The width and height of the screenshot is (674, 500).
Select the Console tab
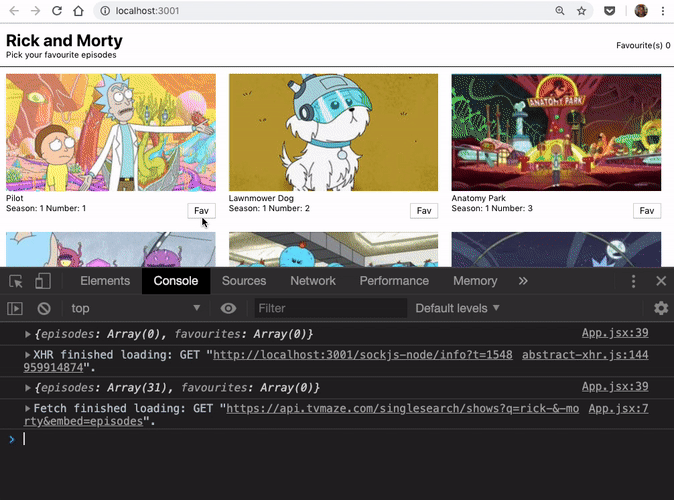click(176, 281)
